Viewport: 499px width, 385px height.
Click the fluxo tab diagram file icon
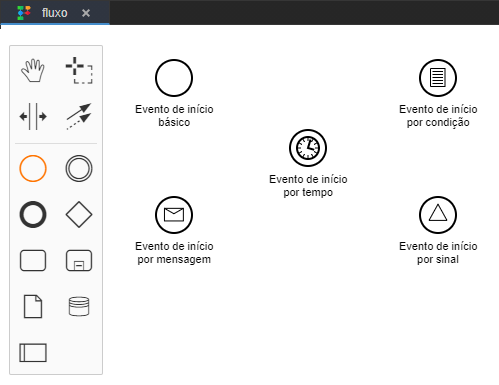tap(24, 13)
